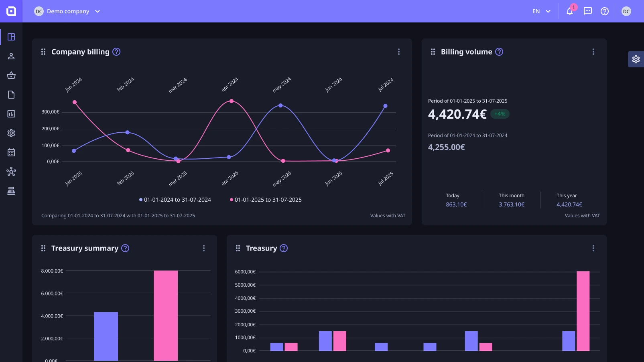Switch to the This month view in Billing volume

[x=512, y=200]
